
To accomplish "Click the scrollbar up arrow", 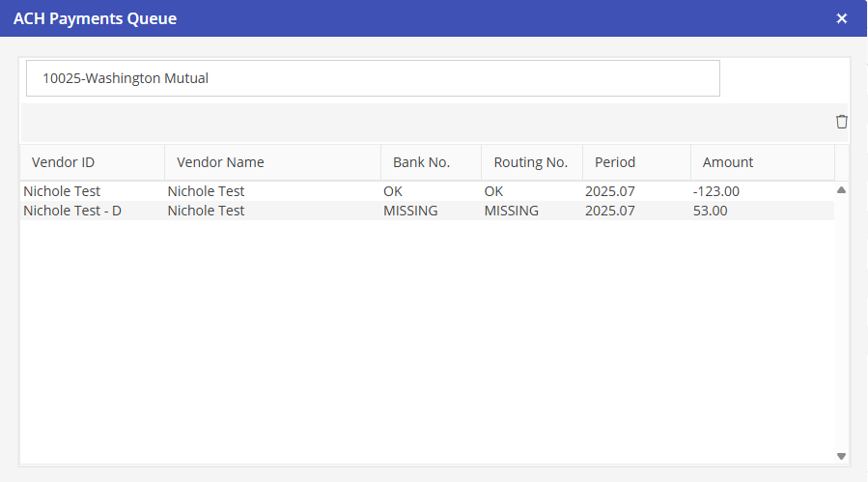I will 841,190.
